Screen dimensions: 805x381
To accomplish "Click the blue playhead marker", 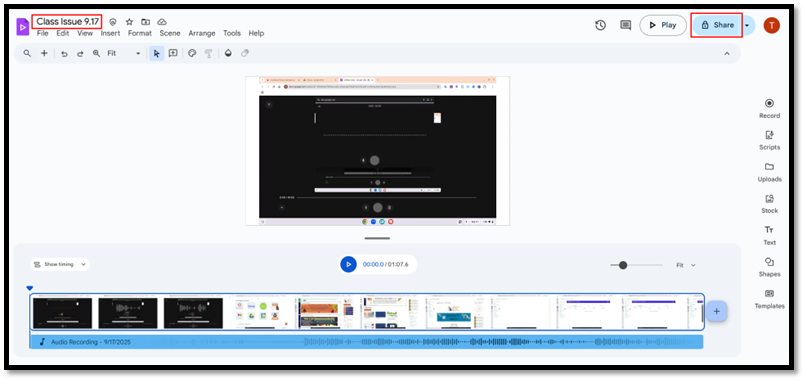I will tap(30, 289).
